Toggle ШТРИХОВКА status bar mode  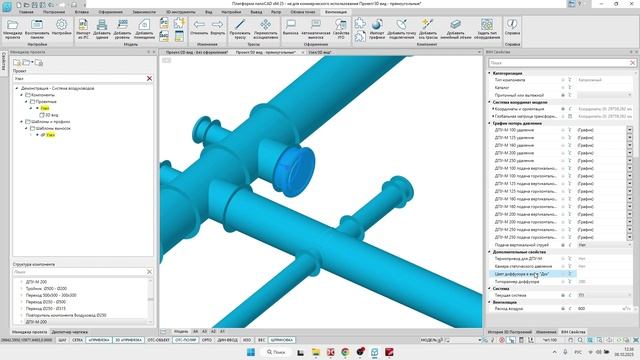[282, 340]
